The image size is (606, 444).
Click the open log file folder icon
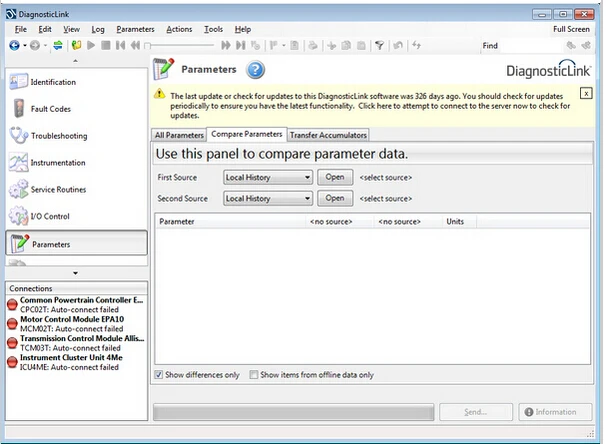(77, 46)
